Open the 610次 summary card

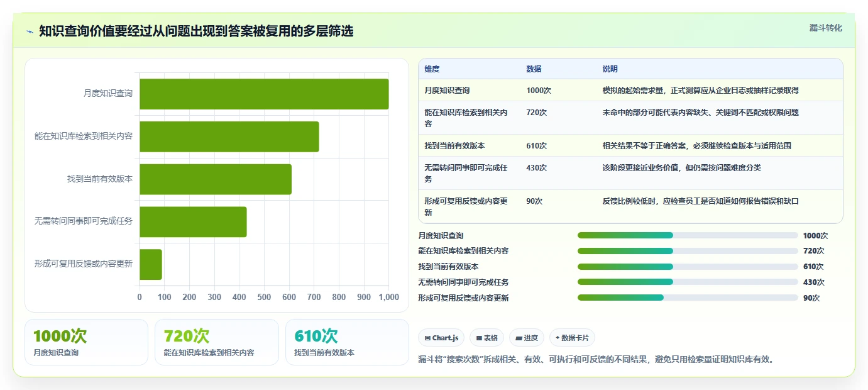point(347,342)
